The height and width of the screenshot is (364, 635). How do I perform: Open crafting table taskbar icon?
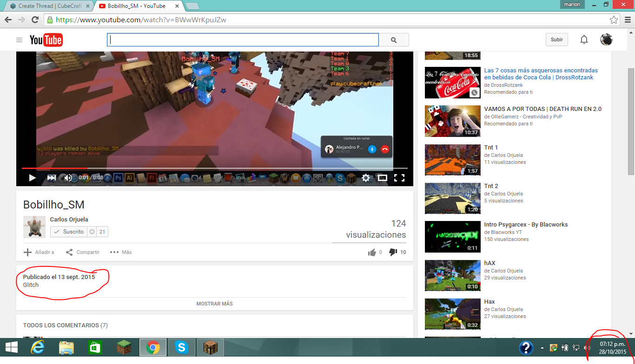pos(211,347)
